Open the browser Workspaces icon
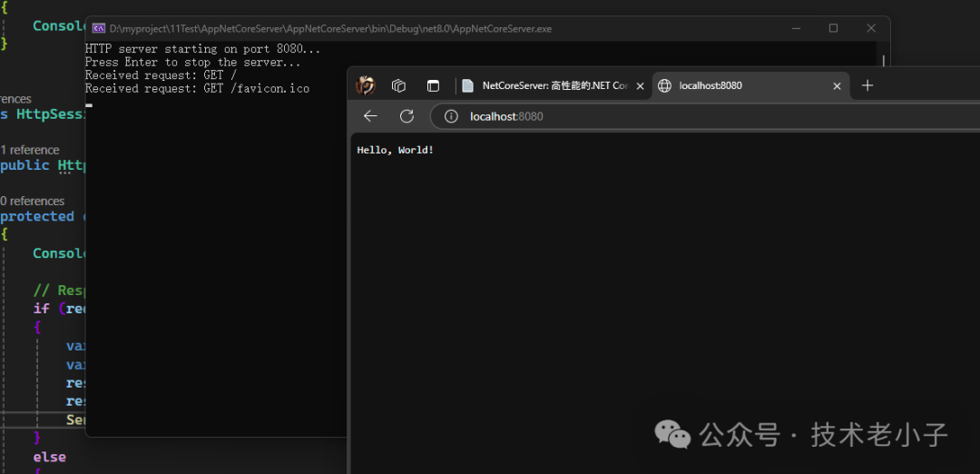The width and height of the screenshot is (980, 474). pyautogui.click(x=398, y=85)
